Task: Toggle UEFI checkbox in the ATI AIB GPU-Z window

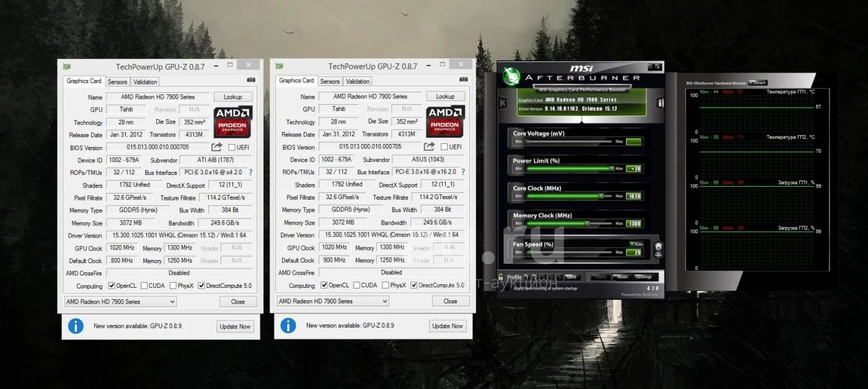Action: [231, 148]
